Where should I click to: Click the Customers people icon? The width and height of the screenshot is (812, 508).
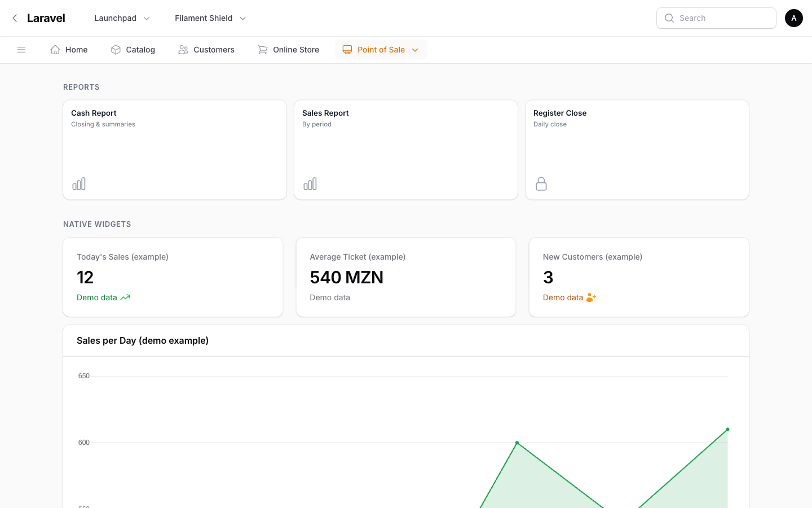[x=183, y=50]
